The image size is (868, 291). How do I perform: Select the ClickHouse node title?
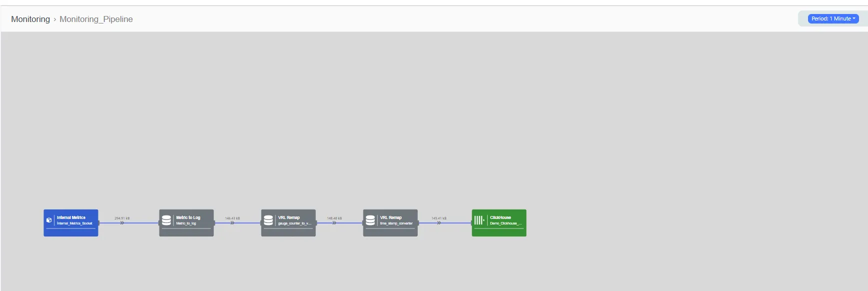click(x=500, y=217)
